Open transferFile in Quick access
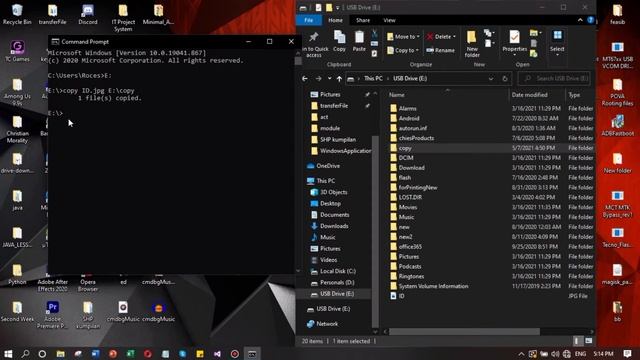 334,106
